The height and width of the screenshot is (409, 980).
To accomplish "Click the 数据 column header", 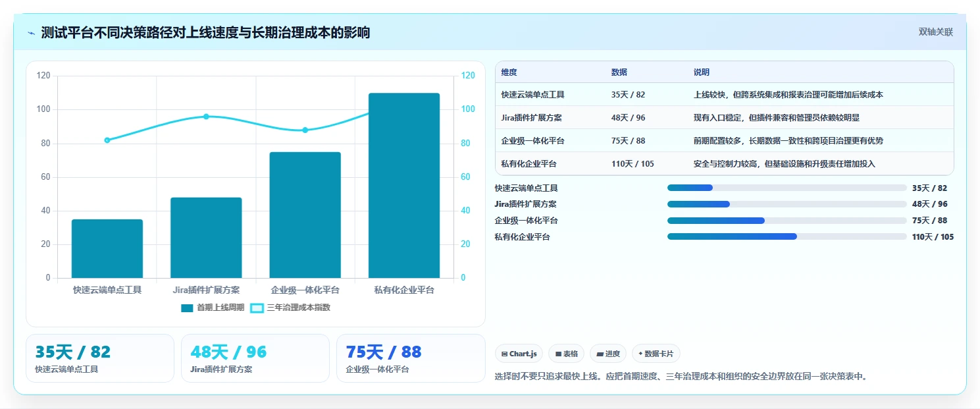I will pos(619,72).
